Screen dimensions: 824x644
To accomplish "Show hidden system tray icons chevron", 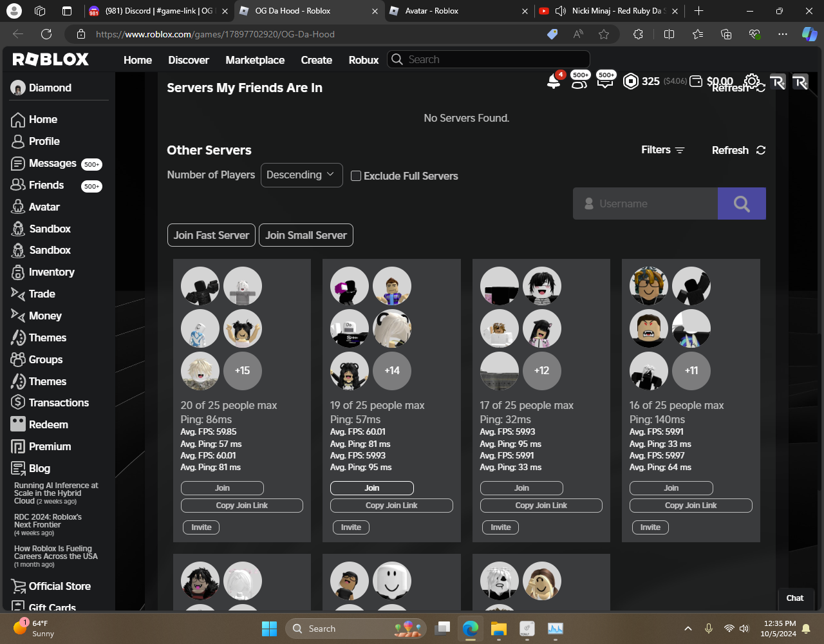I will 688,629.
